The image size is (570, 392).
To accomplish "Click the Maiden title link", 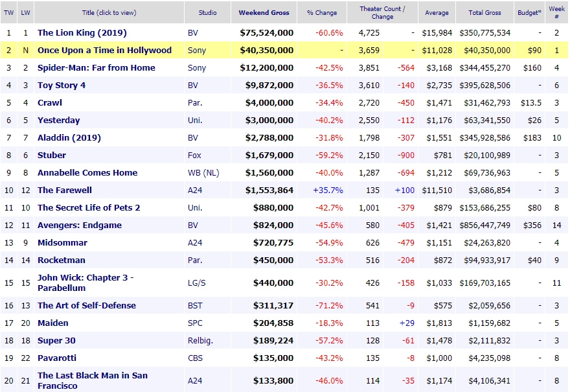I will (x=52, y=323).
